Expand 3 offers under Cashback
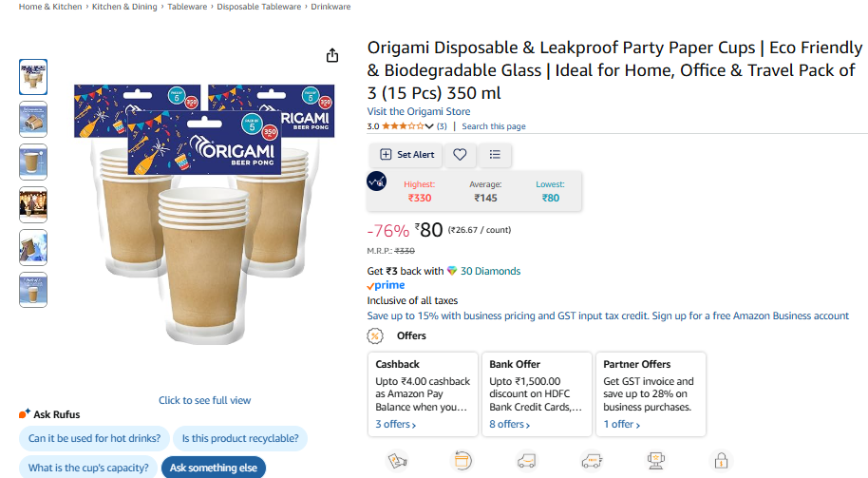The image size is (868, 478). click(395, 424)
